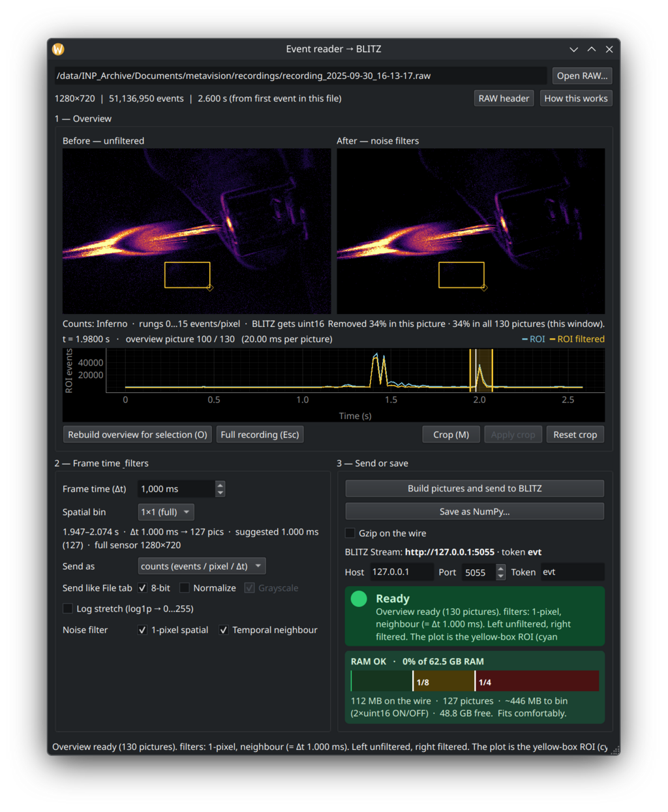The image size is (668, 812).
Task: Enable Log stretch checkbox
Action: pos(67,609)
